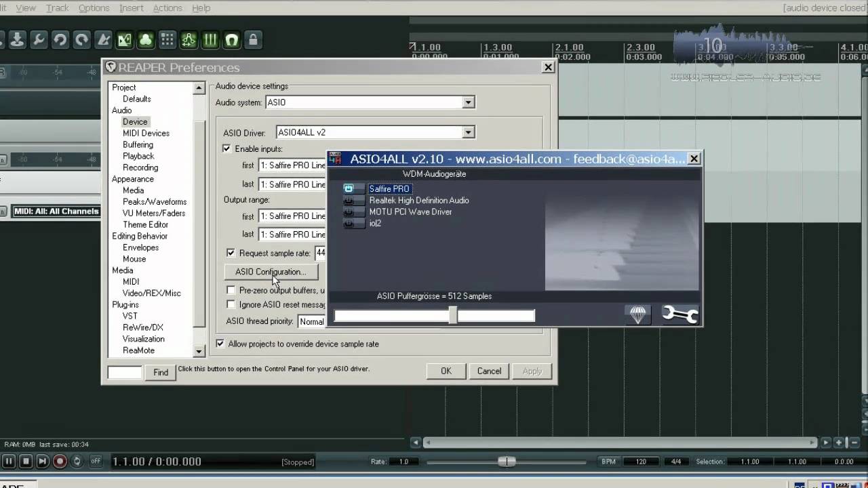Click the playback Rate slider handle
Viewport: 868px width, 488px height.
(507, 462)
